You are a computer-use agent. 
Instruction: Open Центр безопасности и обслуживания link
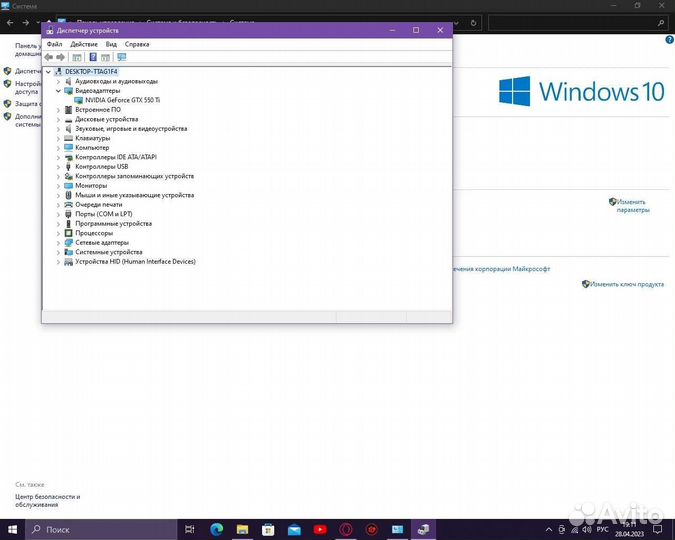point(47,500)
